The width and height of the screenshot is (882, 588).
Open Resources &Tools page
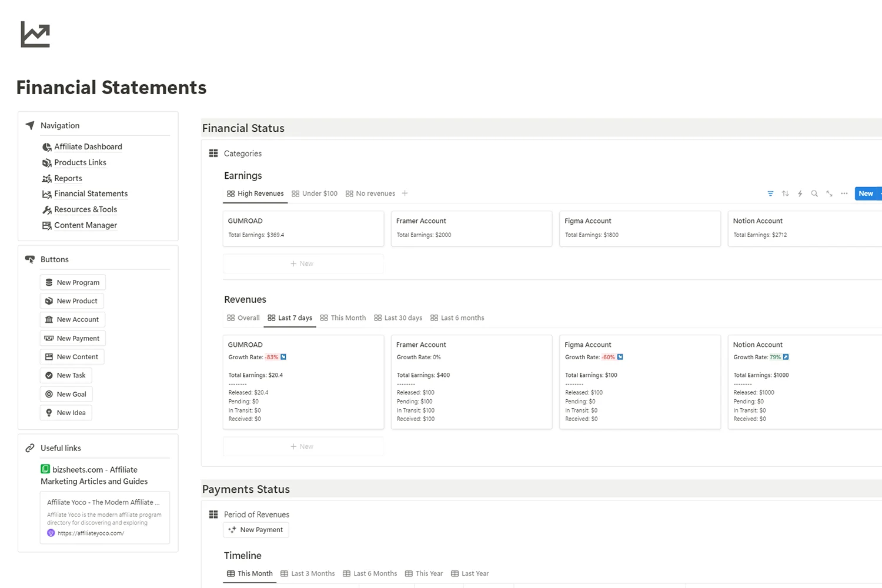click(85, 210)
